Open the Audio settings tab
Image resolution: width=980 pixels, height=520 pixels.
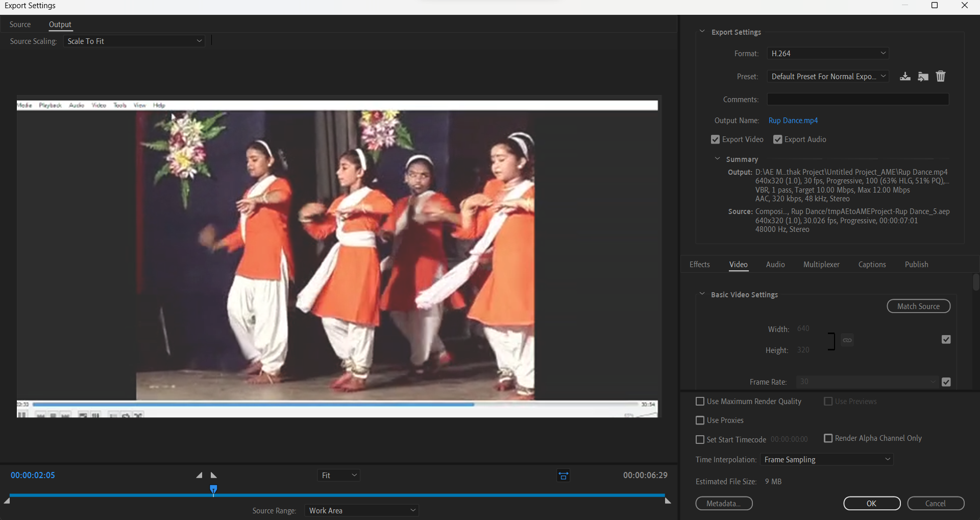pos(774,265)
